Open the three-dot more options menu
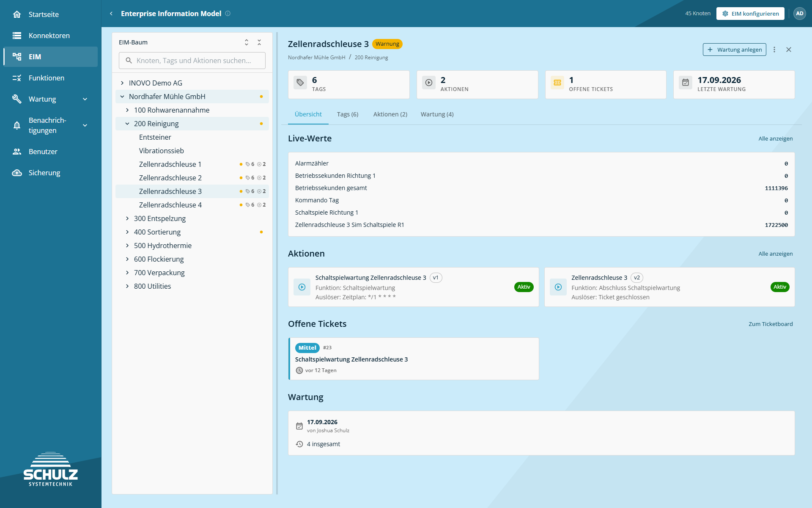The image size is (812, 508). pyautogui.click(x=774, y=50)
